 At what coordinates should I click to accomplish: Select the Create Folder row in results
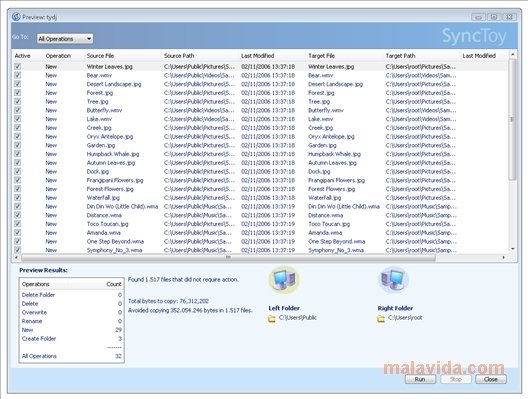(71, 339)
